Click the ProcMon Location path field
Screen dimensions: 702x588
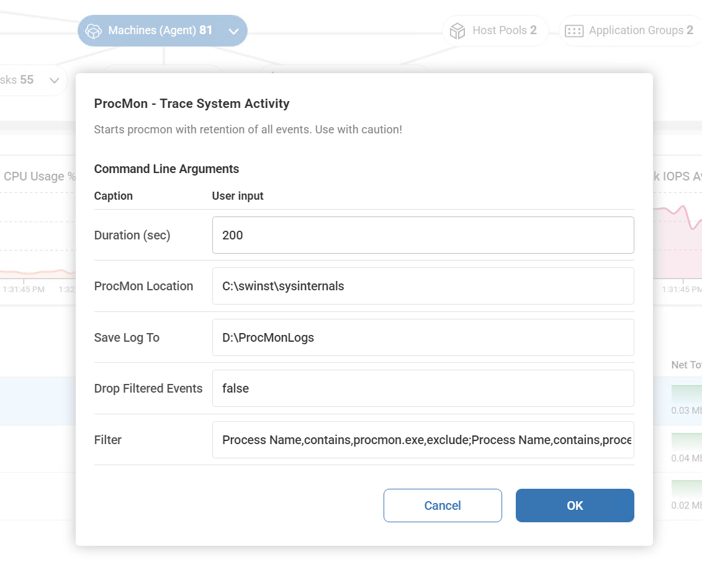point(423,286)
